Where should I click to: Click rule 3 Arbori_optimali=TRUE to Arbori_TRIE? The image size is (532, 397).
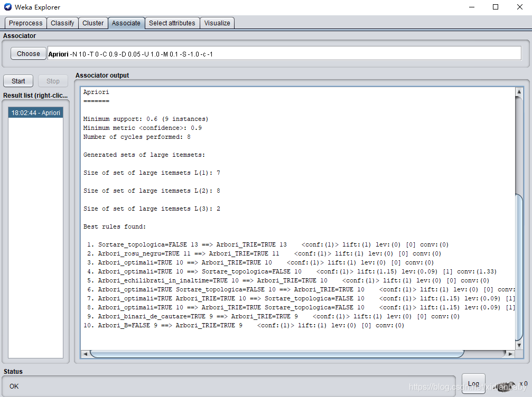[260, 263]
